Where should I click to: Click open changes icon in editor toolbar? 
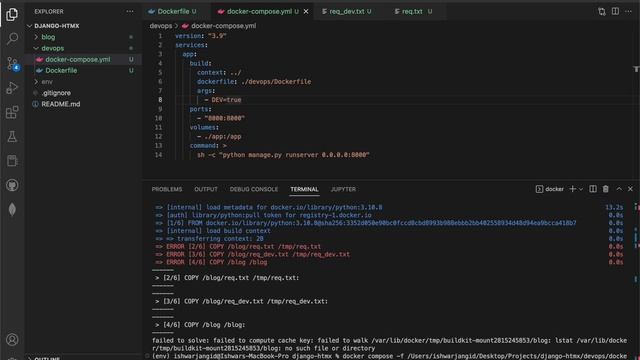pos(602,11)
